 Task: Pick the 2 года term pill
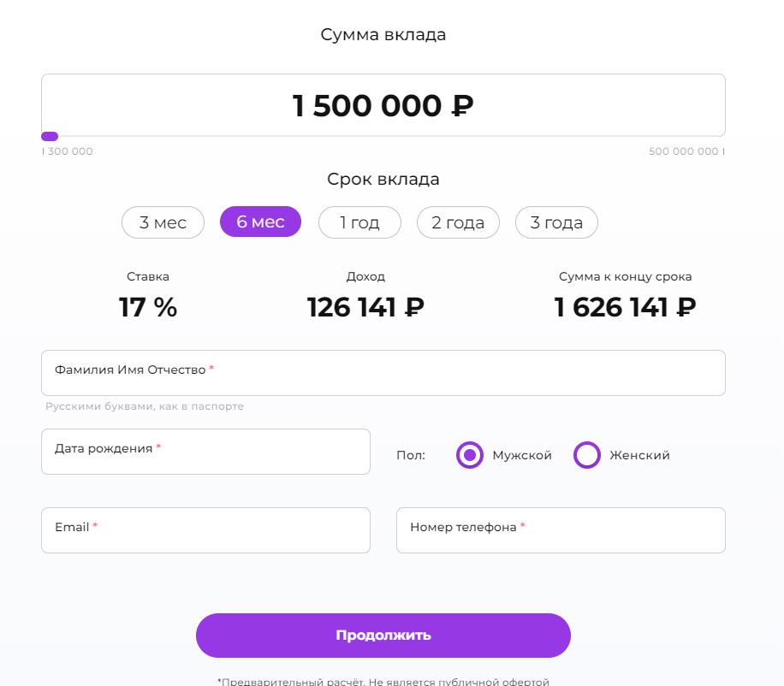click(x=458, y=222)
